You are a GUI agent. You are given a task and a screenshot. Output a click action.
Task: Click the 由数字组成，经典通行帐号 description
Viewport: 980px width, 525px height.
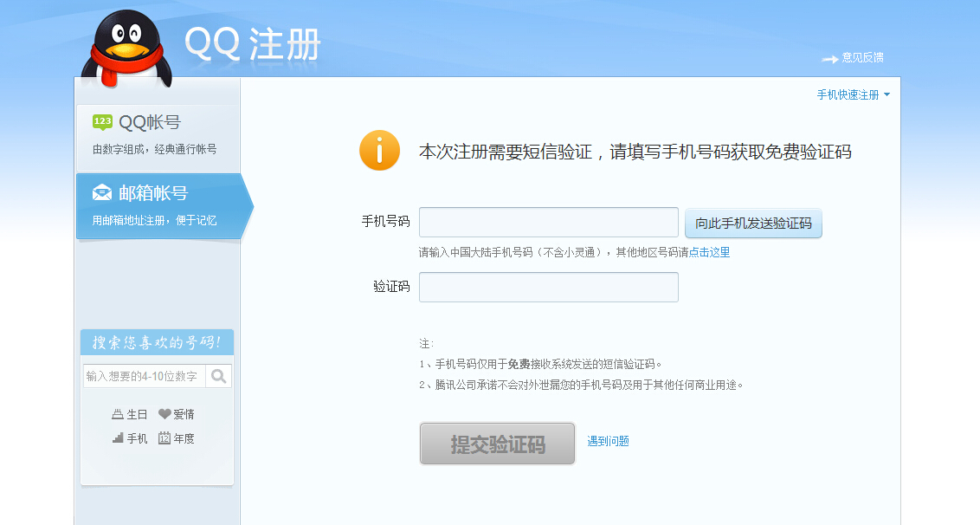tap(154, 150)
